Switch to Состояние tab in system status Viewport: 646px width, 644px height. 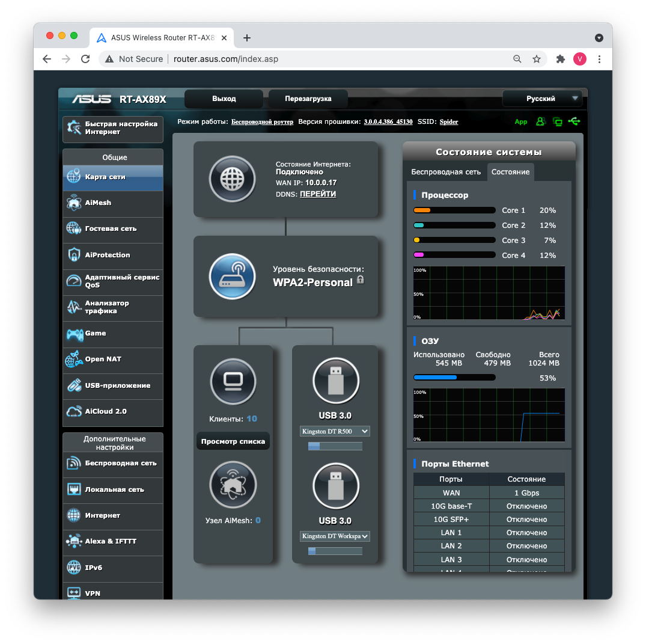(510, 172)
